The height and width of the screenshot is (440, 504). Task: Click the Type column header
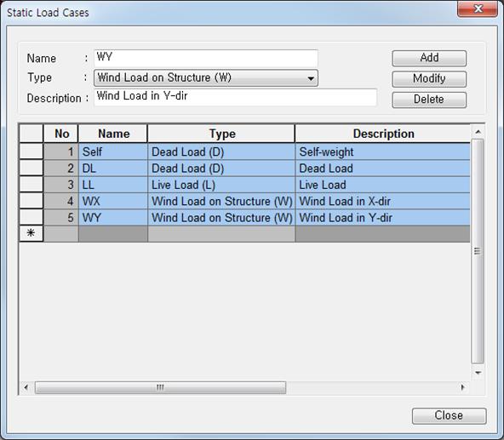[221, 134]
